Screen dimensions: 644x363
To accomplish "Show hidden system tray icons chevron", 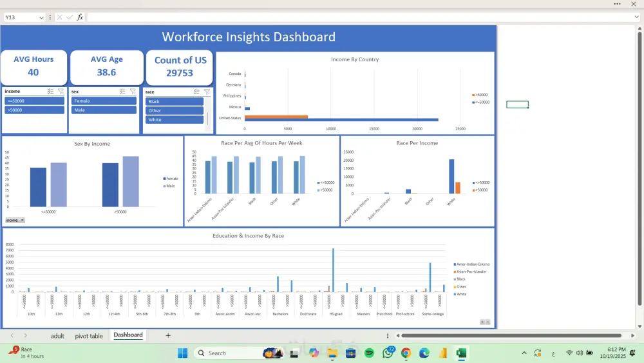I will (x=524, y=353).
